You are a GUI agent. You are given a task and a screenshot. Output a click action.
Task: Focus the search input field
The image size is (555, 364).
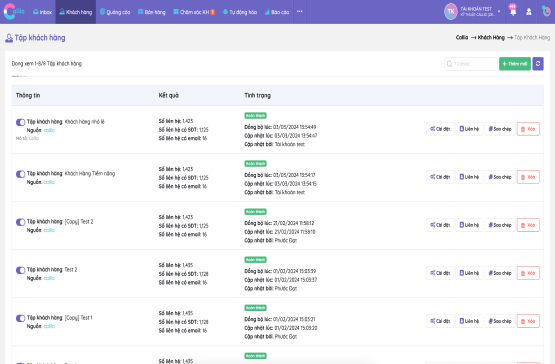click(x=471, y=64)
